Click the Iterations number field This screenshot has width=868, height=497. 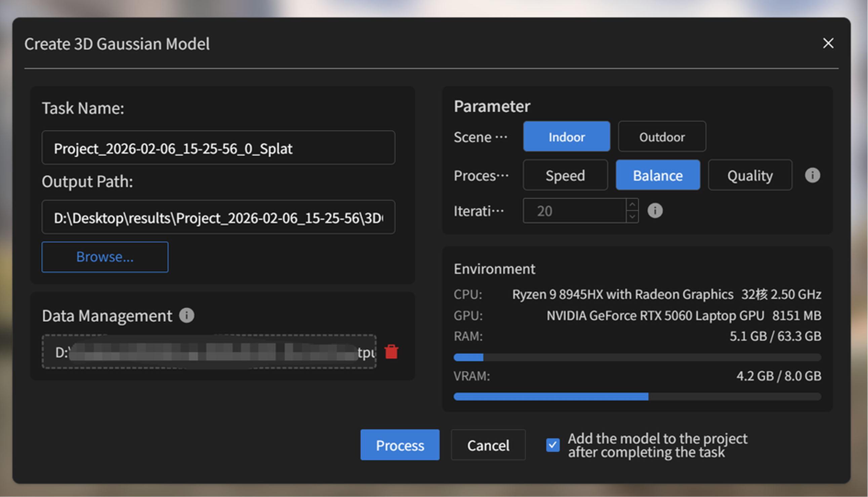tap(575, 211)
